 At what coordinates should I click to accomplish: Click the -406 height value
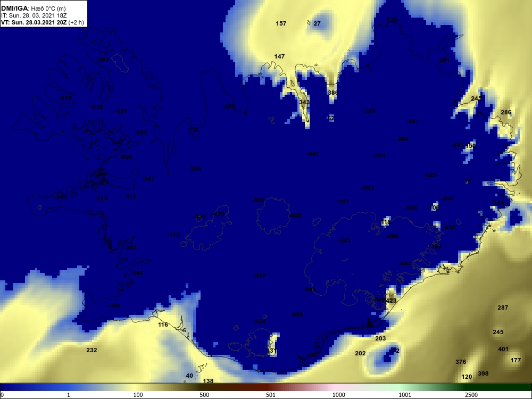[x=258, y=201]
